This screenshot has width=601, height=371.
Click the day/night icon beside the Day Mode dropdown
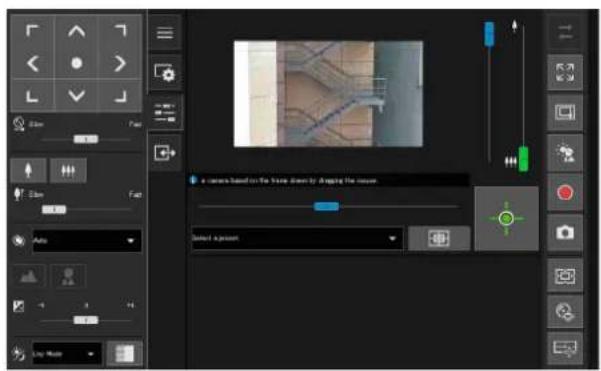point(18,353)
